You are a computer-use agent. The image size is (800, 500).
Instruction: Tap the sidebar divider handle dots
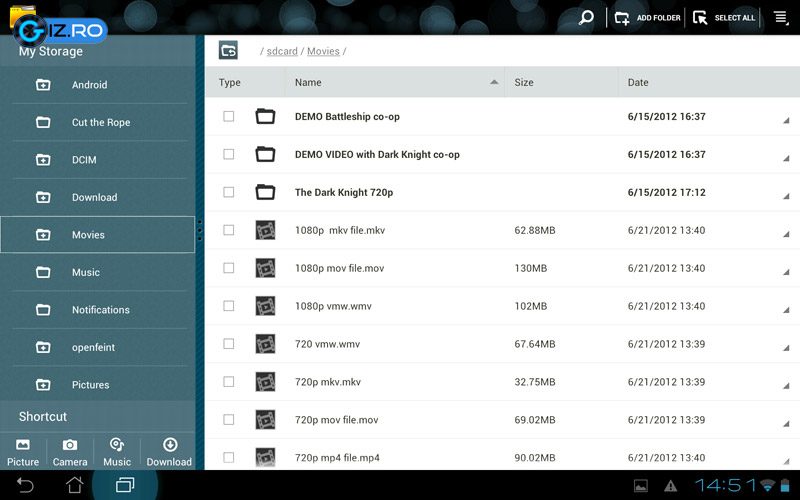[x=199, y=230]
